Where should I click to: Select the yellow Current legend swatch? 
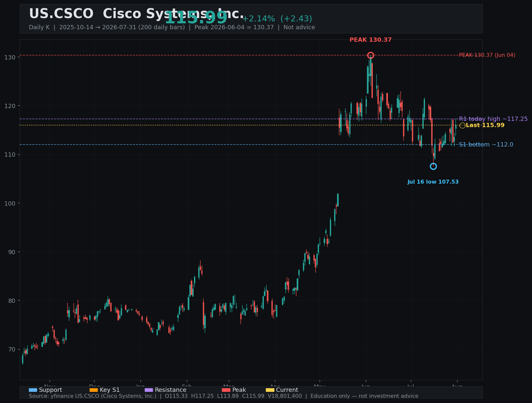[x=270, y=390]
